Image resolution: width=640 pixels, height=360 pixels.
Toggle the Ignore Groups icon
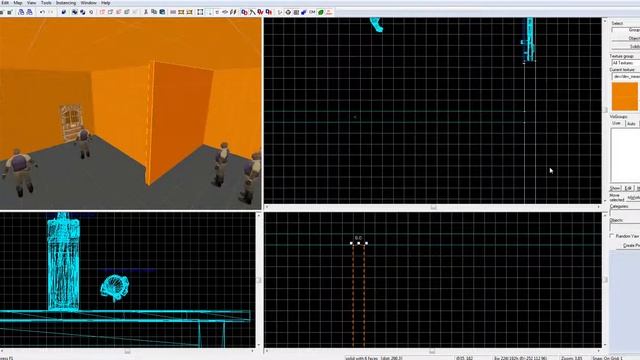click(91, 12)
